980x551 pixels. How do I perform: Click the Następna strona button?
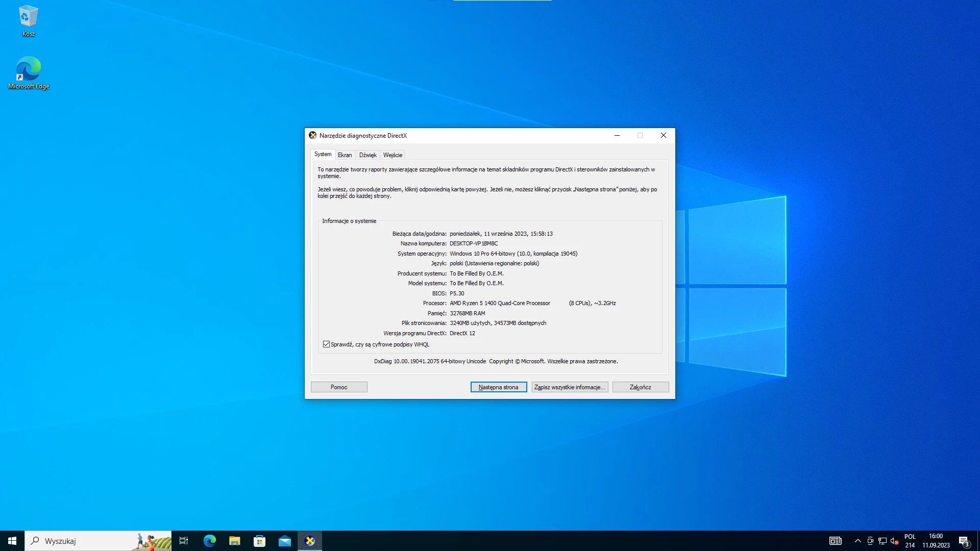498,387
